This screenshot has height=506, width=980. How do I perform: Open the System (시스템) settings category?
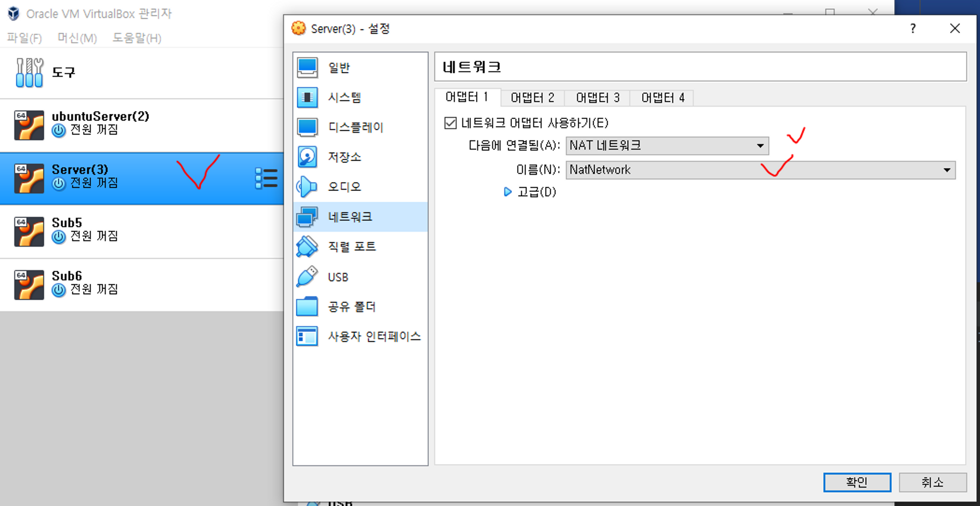pyautogui.click(x=360, y=97)
